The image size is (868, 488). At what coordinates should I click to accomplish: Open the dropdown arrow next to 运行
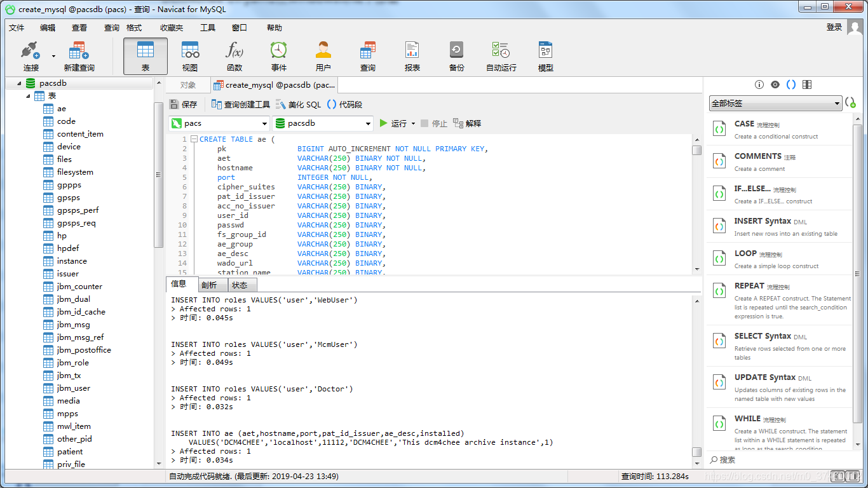tap(413, 123)
